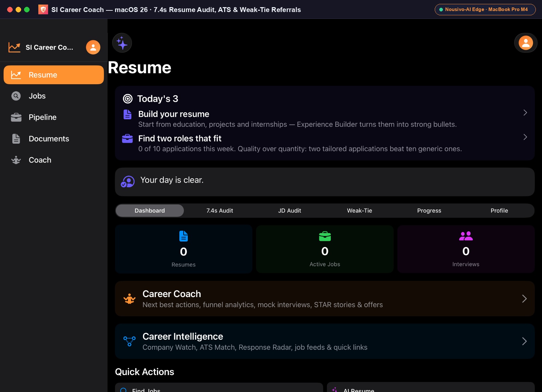Open Documents label in sidebar
542x392 pixels.
click(49, 139)
